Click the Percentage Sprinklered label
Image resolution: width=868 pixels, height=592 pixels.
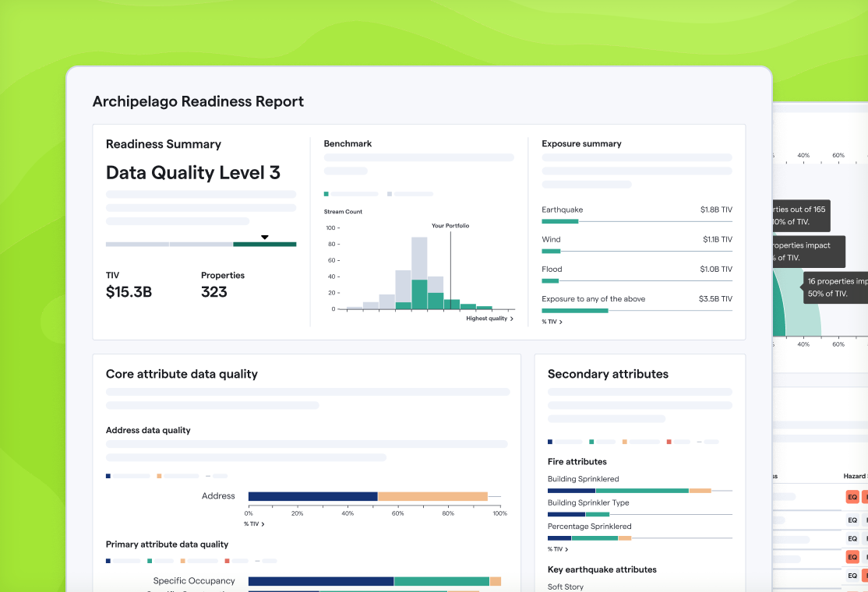pos(590,527)
